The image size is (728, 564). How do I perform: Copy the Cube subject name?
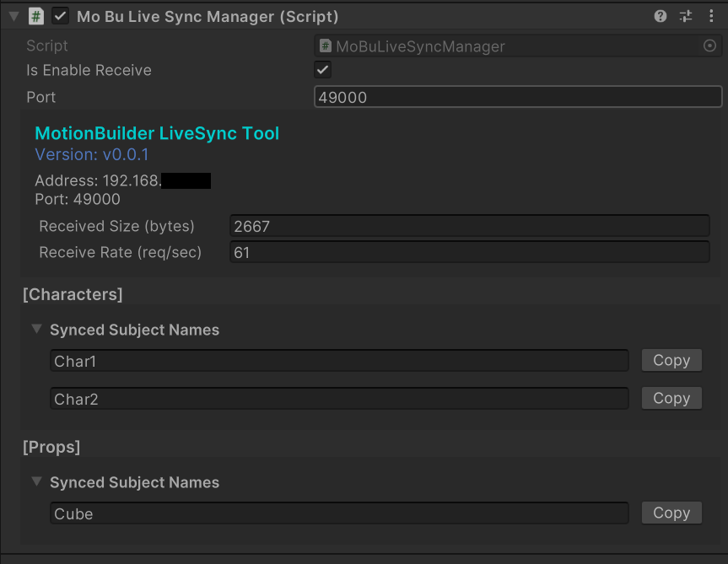click(671, 513)
